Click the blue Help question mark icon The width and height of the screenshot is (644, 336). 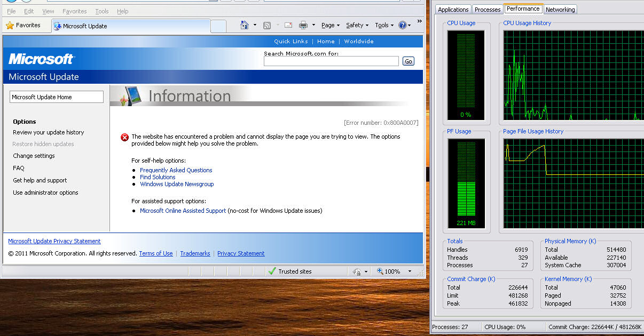pos(403,25)
